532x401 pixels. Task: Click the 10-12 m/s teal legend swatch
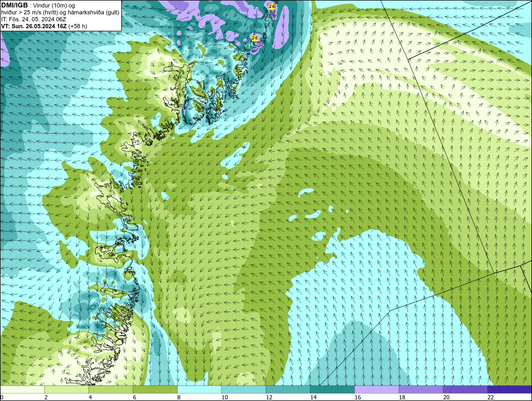[244, 389]
